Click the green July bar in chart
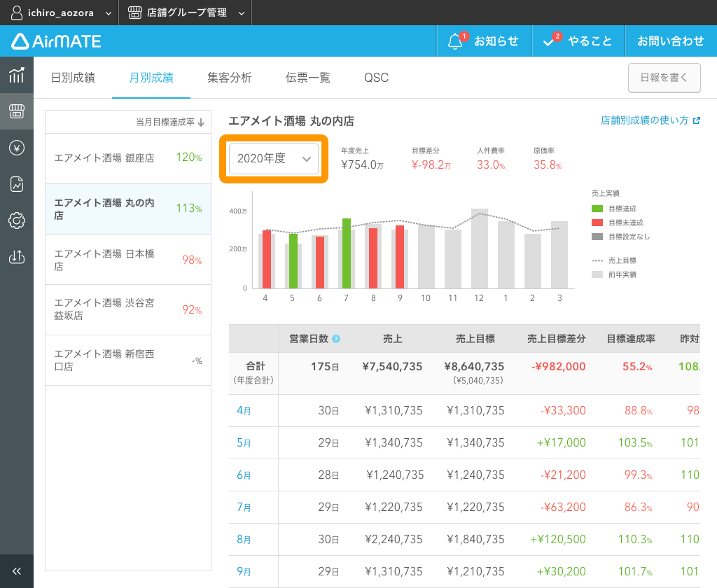Viewport: 717px width, 588px height. pos(347,253)
